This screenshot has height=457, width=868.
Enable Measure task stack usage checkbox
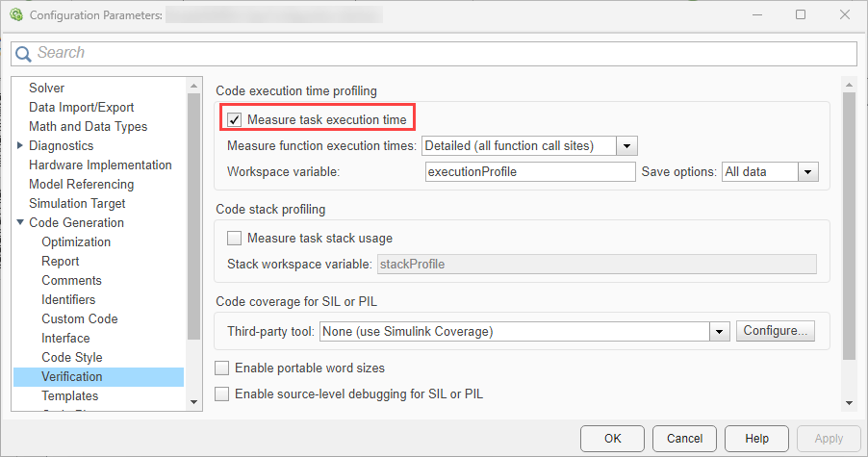pyautogui.click(x=234, y=238)
